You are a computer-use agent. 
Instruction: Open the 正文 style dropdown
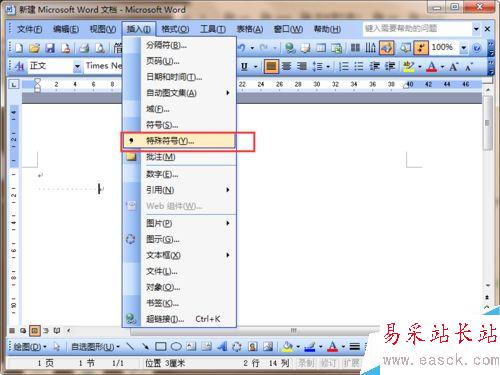[x=77, y=66]
